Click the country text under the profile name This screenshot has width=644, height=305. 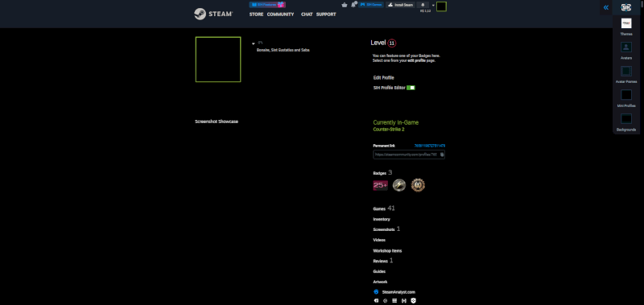click(283, 50)
